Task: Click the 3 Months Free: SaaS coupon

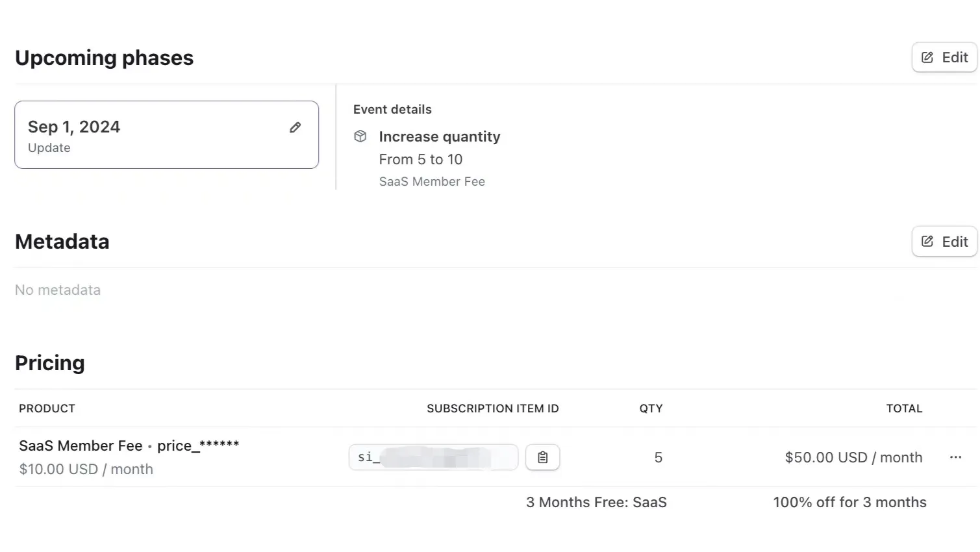Action: click(596, 502)
